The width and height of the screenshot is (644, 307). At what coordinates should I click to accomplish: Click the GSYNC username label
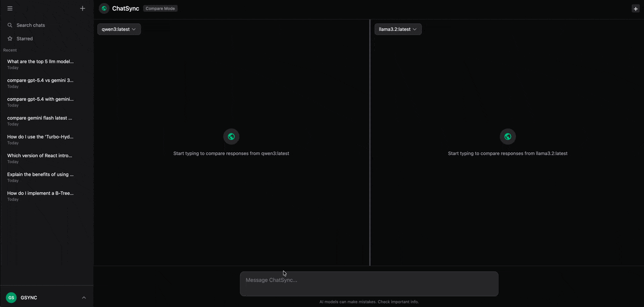pos(29,298)
